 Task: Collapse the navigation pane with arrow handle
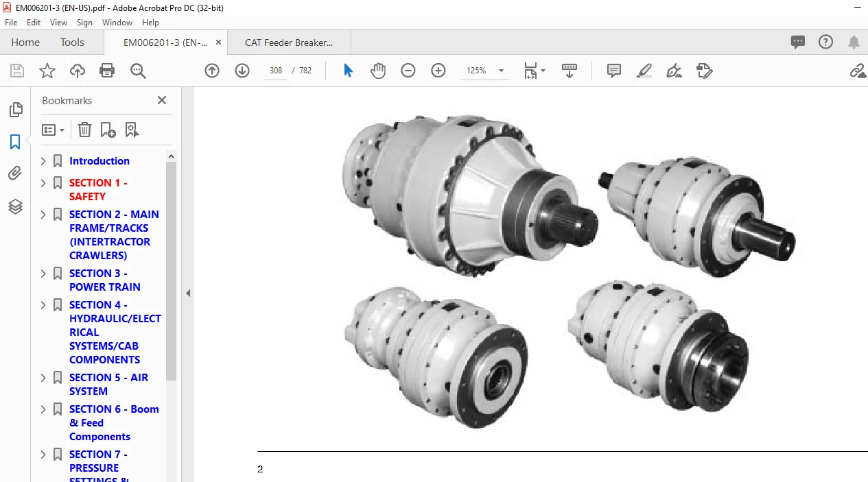pyautogui.click(x=188, y=293)
